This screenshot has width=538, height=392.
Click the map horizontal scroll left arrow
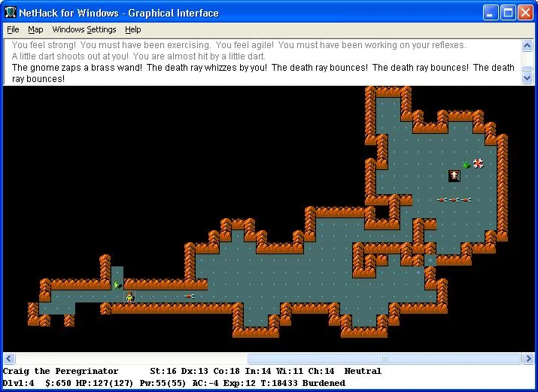pos(9,359)
